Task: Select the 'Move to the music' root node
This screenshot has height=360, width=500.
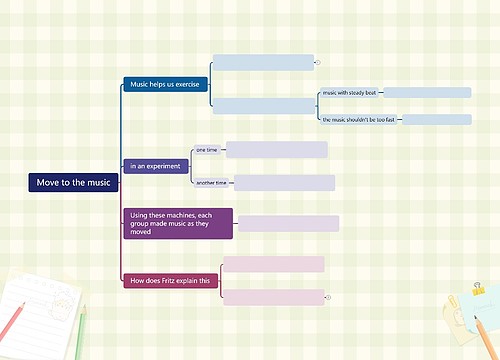Action: click(x=73, y=182)
